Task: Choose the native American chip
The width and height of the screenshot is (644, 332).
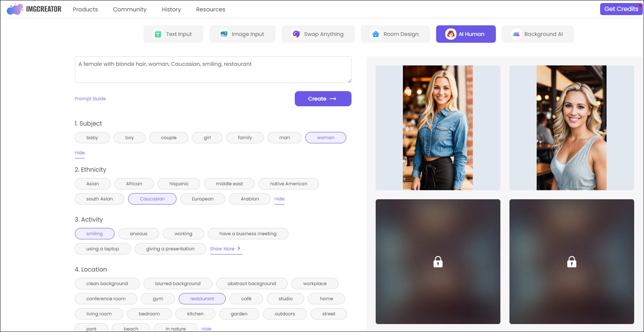Action: tap(289, 184)
